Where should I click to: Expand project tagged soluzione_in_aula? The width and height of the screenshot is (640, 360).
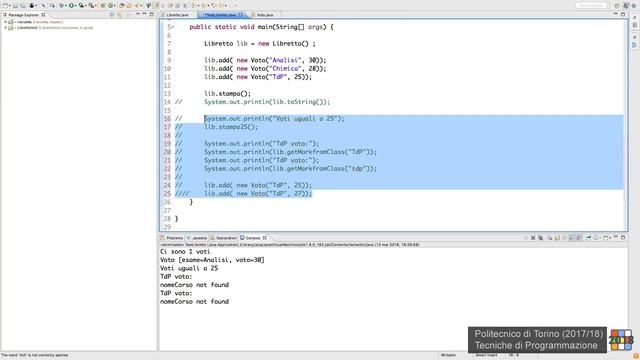click(x=5, y=28)
